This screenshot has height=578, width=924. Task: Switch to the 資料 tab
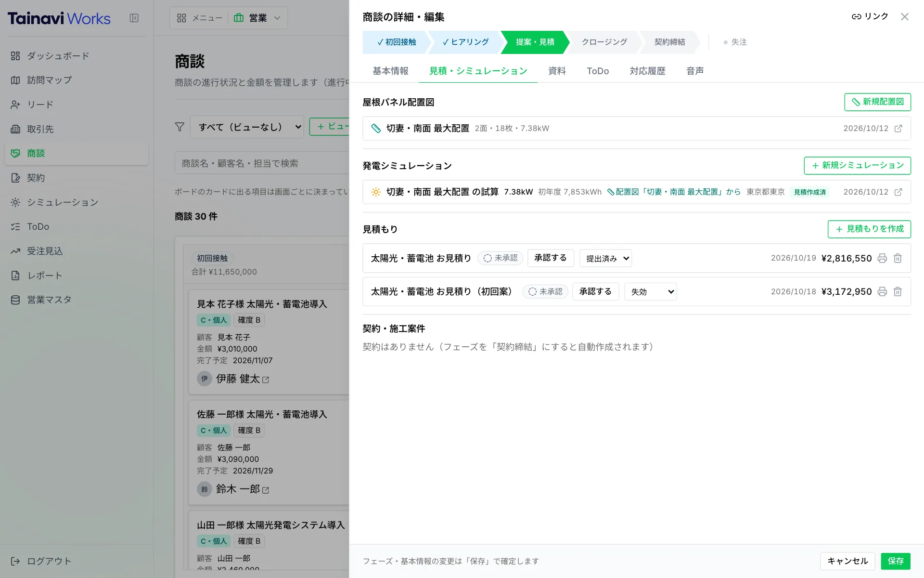coord(557,71)
